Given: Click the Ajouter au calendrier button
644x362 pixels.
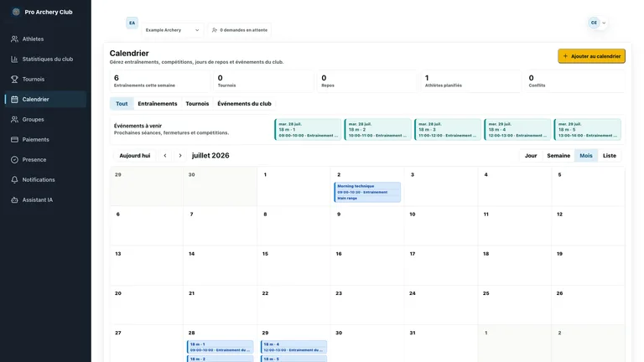Looking at the screenshot, I should click(591, 56).
